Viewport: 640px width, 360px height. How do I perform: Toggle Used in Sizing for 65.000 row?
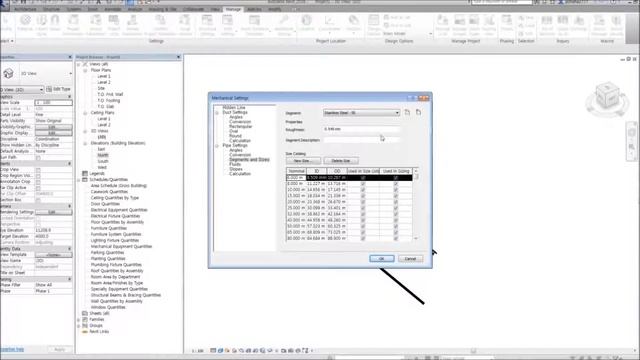coord(396,232)
